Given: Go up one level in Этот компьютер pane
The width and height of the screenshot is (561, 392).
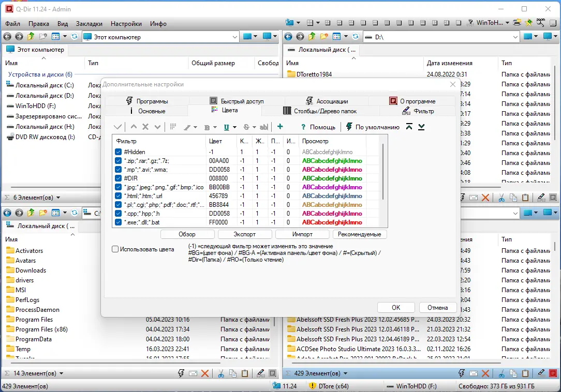Looking at the screenshot, I should coord(31,37).
